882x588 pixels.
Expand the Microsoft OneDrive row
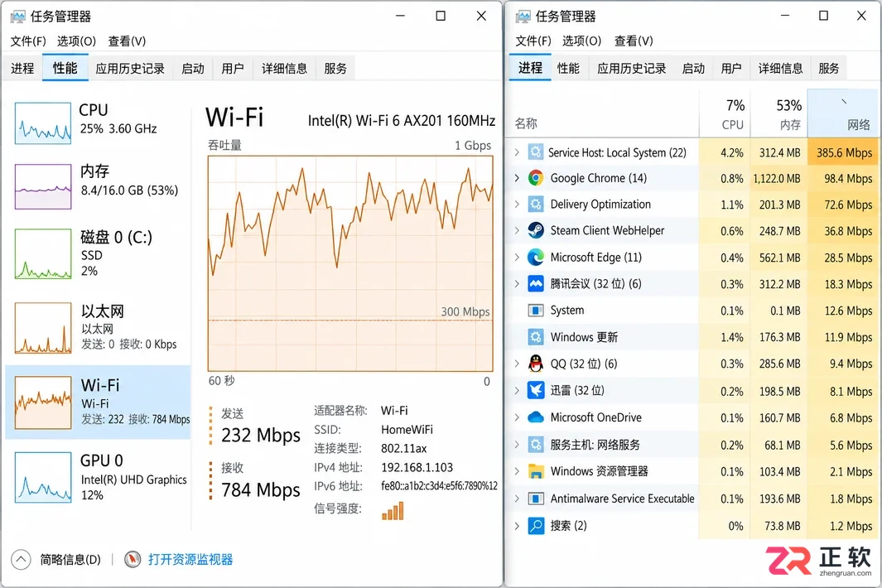pyautogui.click(x=517, y=417)
